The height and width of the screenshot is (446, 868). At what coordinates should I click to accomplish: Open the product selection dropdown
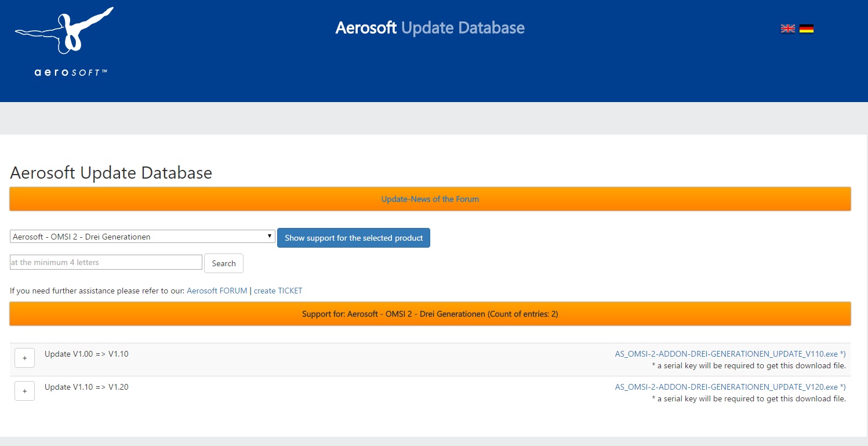pyautogui.click(x=143, y=237)
